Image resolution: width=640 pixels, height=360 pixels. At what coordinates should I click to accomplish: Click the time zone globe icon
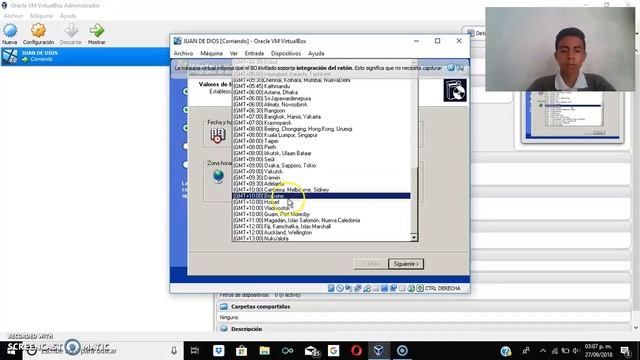pyautogui.click(x=218, y=176)
